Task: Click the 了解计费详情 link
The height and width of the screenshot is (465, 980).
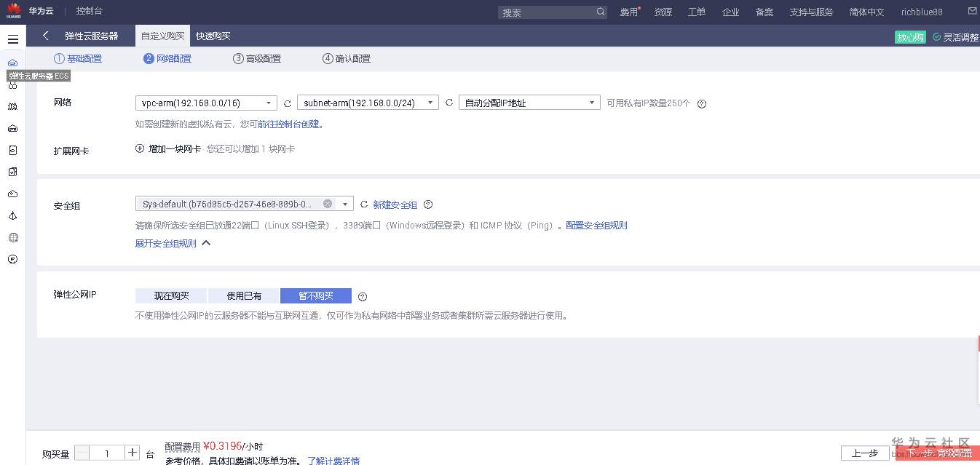Action: tap(333, 461)
